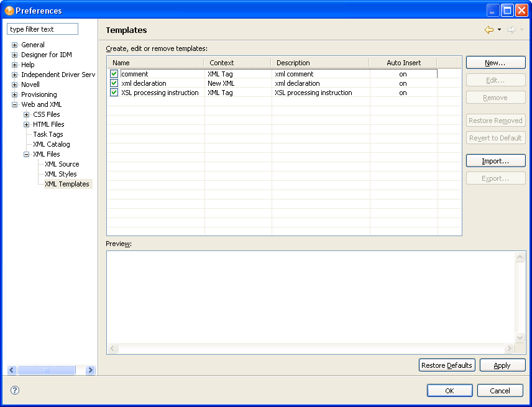Select XML Source in the tree
This screenshot has height=407, width=532.
coord(62,164)
